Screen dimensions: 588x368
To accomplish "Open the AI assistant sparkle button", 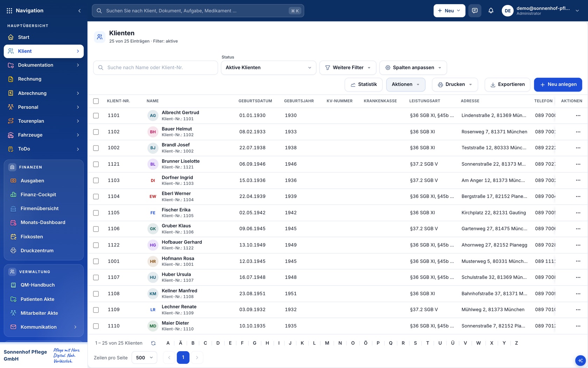I will 580,360.
